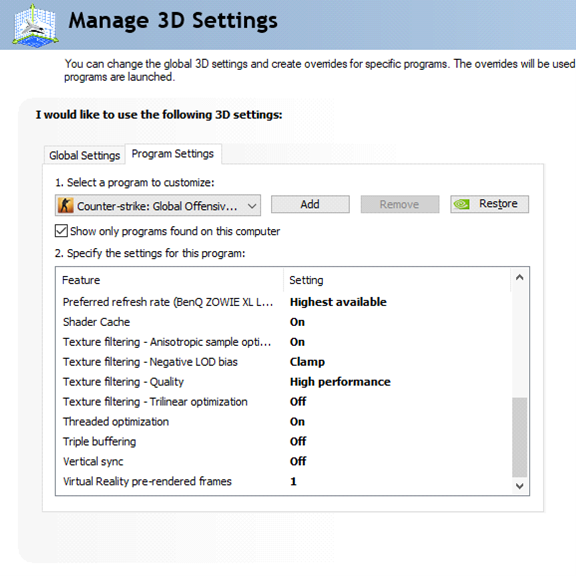The height and width of the screenshot is (576, 576).
Task: Open Threaded optimization On value
Action: (x=297, y=421)
